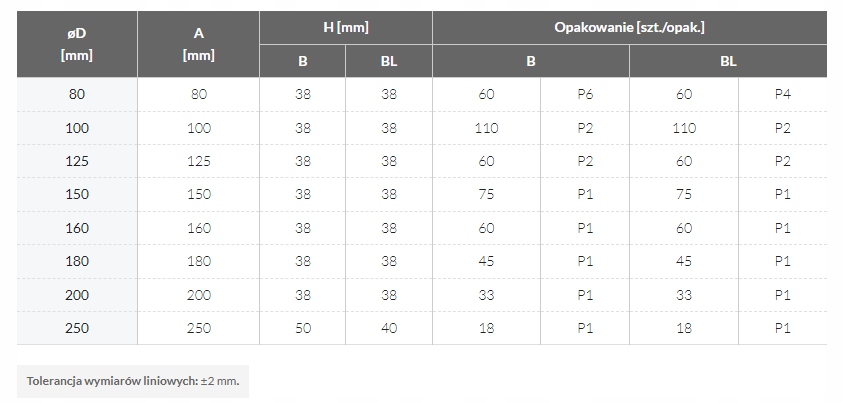Select the A [mm] column header
This screenshot has height=403, width=844.
coord(198,44)
